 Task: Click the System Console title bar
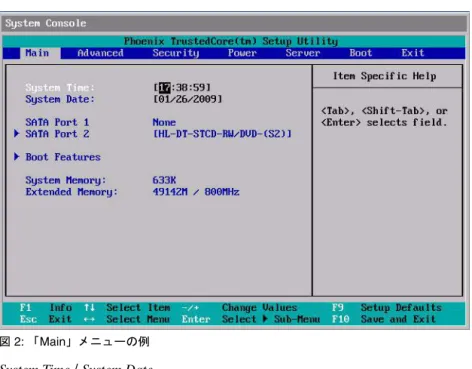(234, 23)
